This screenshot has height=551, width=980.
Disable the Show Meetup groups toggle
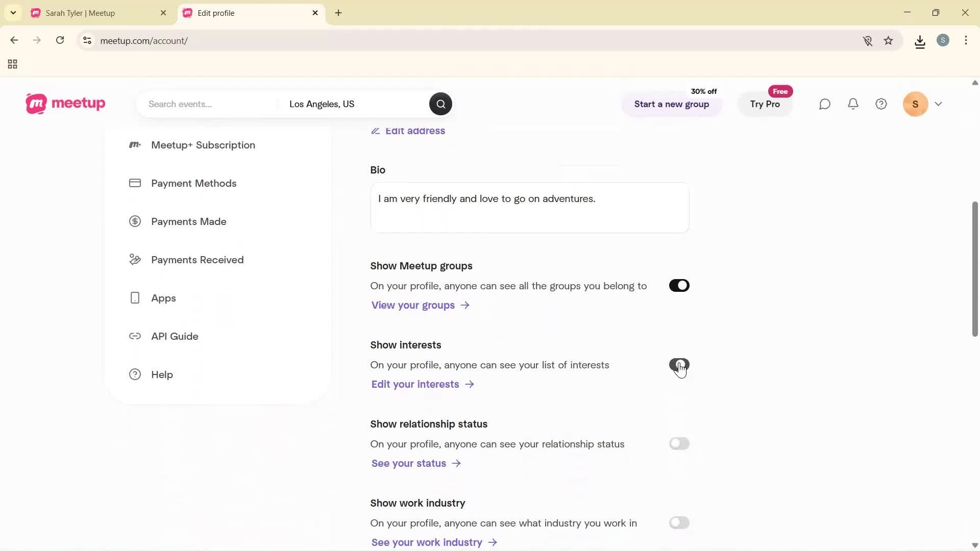coord(679,285)
